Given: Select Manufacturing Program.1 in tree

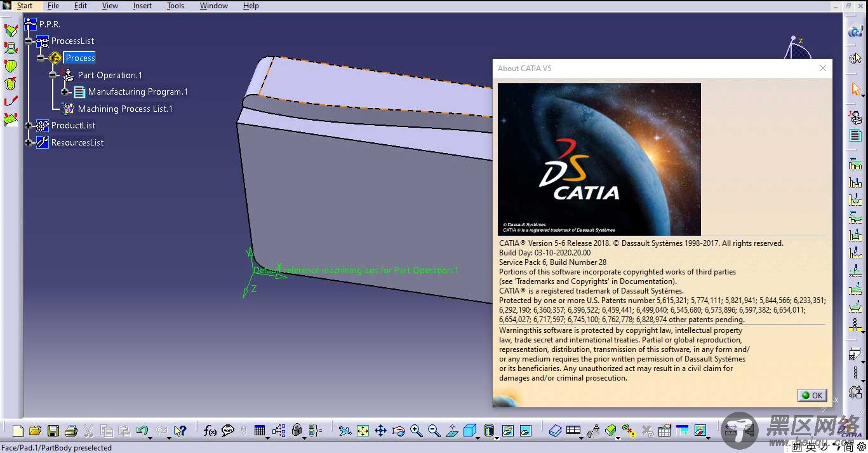Looking at the screenshot, I should [x=138, y=91].
